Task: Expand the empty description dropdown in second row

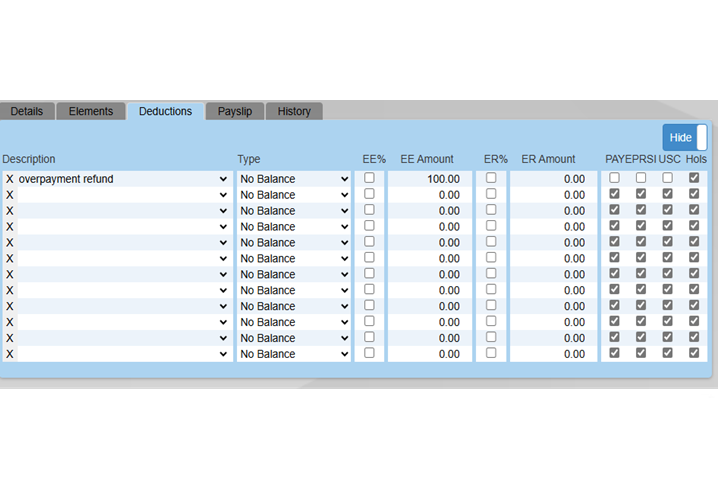Action: (123, 195)
